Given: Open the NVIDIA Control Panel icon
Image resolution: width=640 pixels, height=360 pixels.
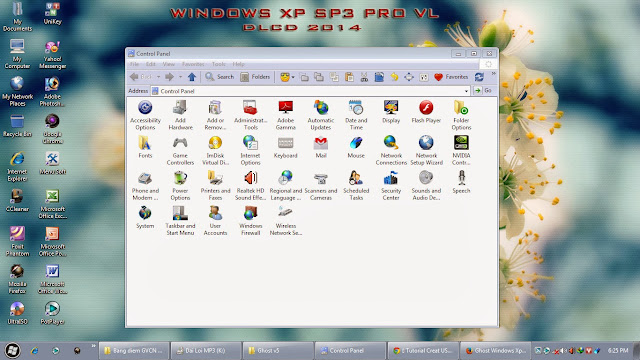Looking at the screenshot, I should 461,150.
